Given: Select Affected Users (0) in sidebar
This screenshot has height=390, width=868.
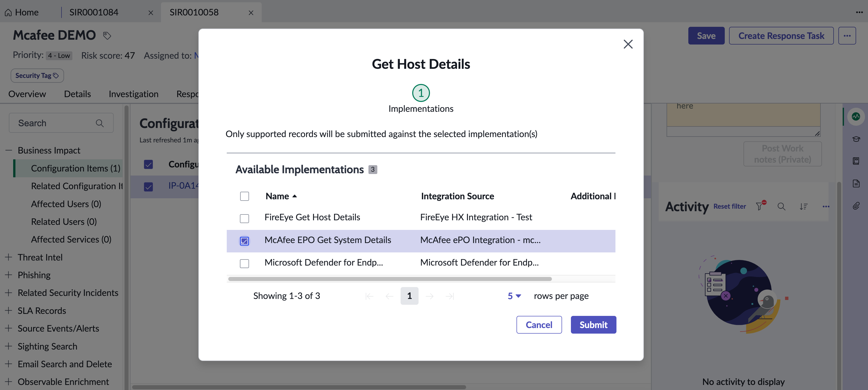Looking at the screenshot, I should point(66,204).
